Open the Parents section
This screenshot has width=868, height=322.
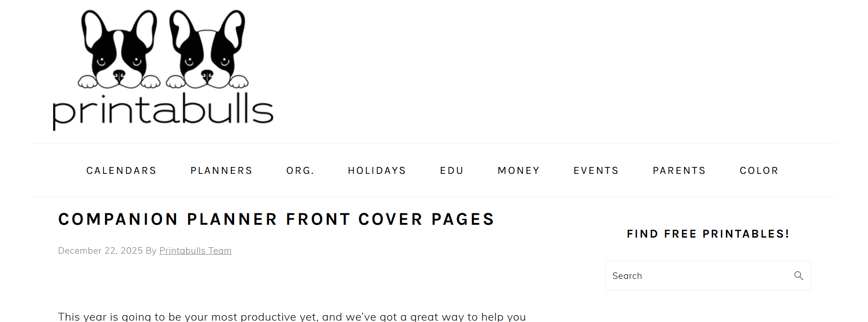click(x=679, y=171)
